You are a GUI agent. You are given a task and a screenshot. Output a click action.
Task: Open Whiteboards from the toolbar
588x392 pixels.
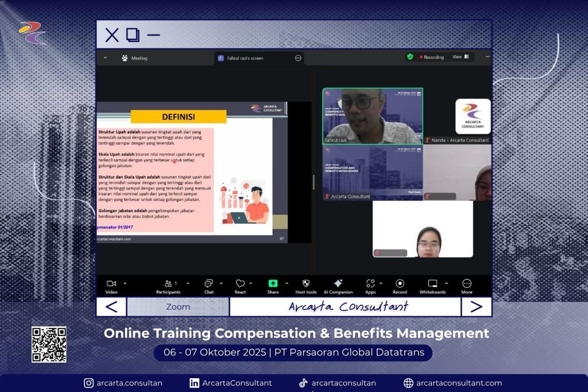(x=432, y=284)
